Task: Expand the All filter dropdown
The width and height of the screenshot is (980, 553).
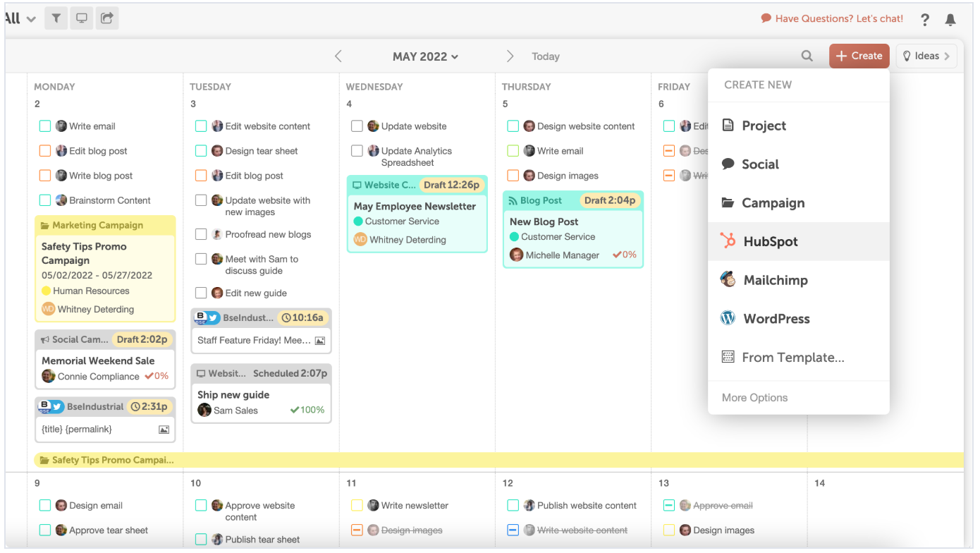Action: click(22, 18)
